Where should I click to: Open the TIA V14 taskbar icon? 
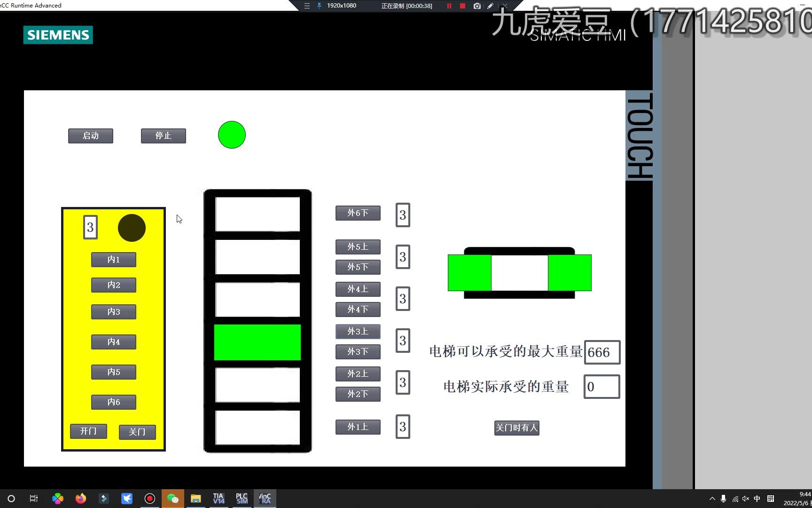pyautogui.click(x=219, y=498)
